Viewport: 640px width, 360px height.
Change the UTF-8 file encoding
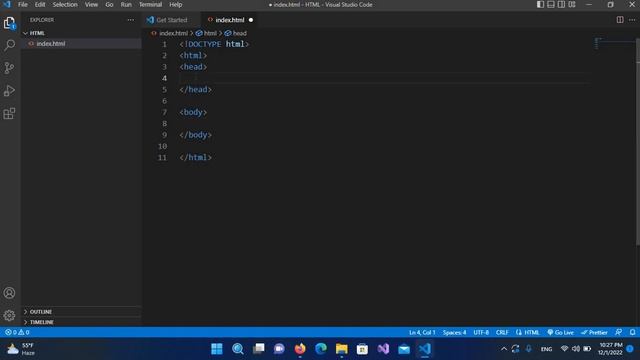pos(481,332)
